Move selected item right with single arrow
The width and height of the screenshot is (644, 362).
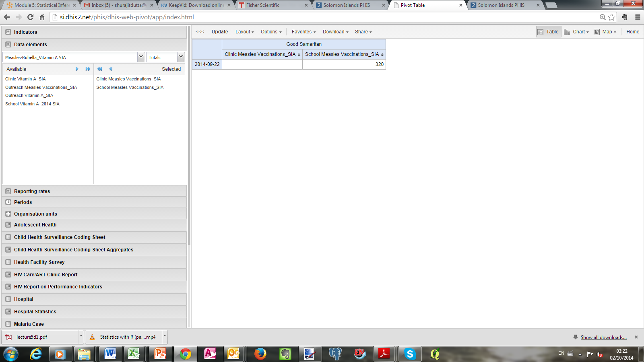click(77, 69)
